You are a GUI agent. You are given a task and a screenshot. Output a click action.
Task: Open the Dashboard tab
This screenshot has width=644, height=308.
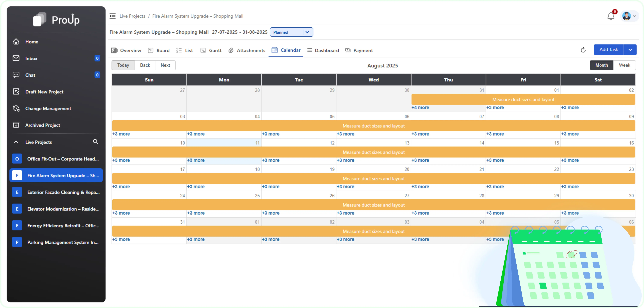tap(327, 50)
